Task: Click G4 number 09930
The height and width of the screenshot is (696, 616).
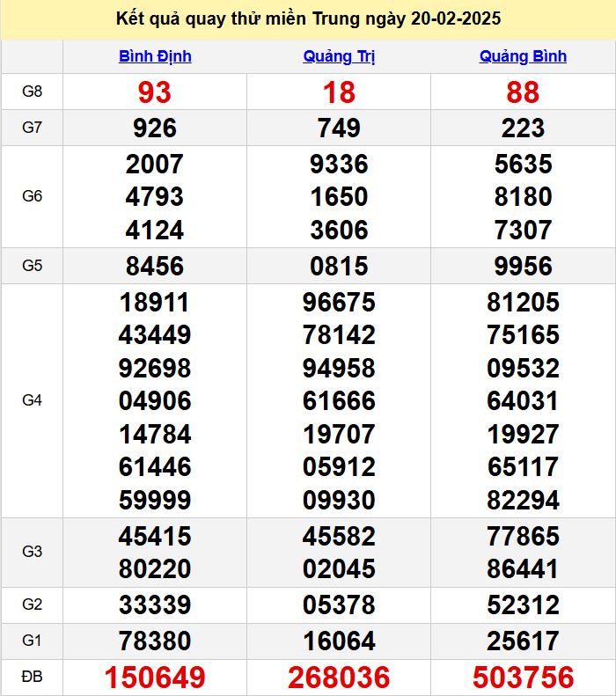Action: click(339, 501)
